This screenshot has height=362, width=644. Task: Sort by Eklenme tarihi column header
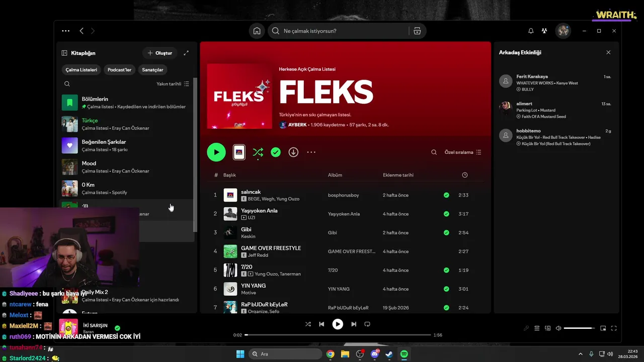[x=398, y=175]
